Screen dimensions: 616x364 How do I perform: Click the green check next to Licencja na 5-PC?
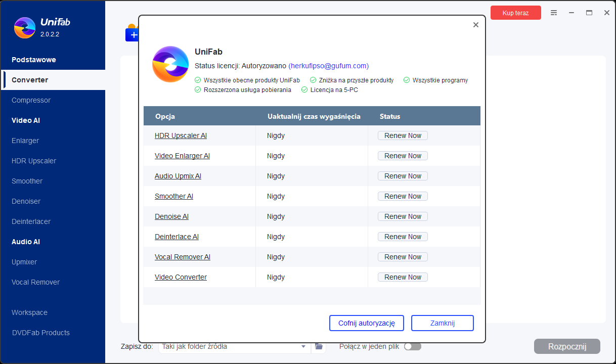click(x=304, y=90)
